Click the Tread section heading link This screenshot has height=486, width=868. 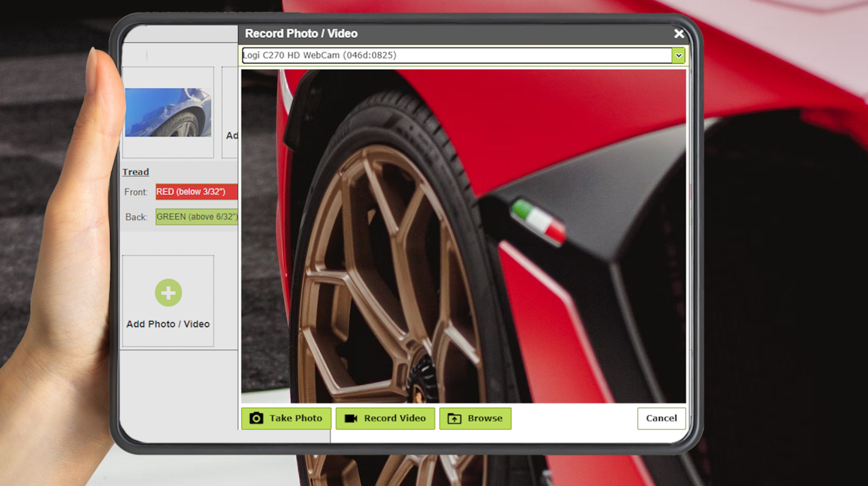point(136,172)
